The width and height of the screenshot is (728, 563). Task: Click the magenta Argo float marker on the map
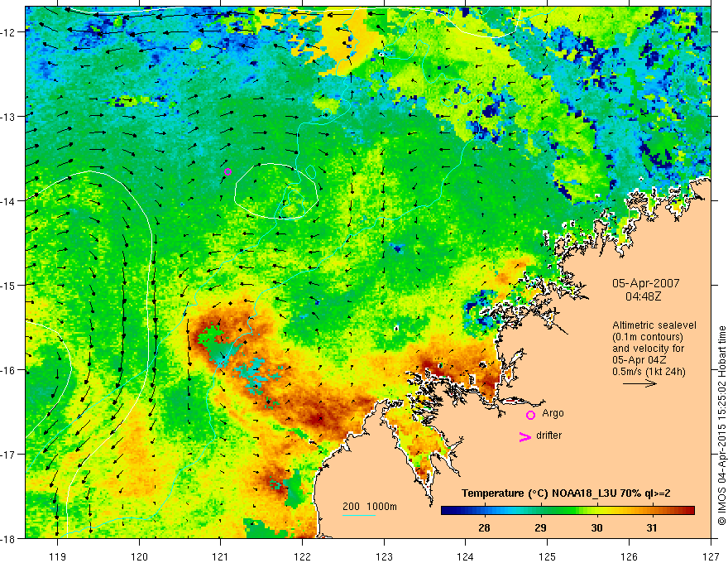[227, 172]
